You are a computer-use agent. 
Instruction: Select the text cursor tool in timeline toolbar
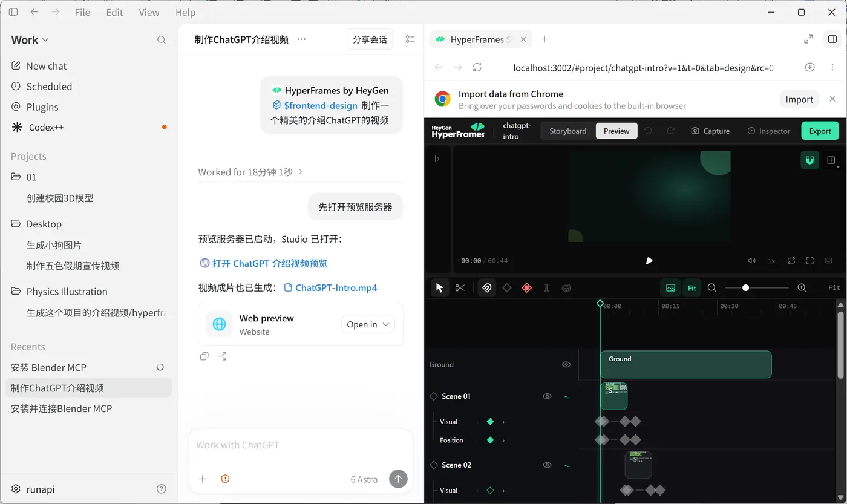coord(546,288)
